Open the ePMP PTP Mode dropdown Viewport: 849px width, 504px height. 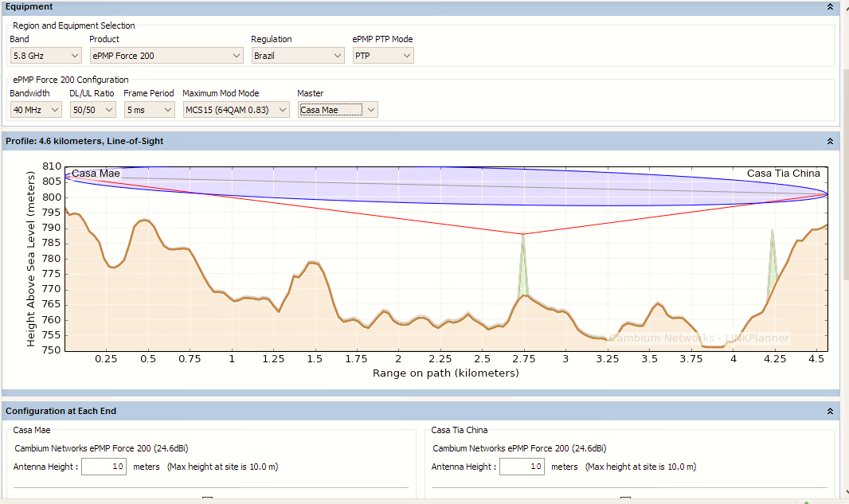point(383,56)
